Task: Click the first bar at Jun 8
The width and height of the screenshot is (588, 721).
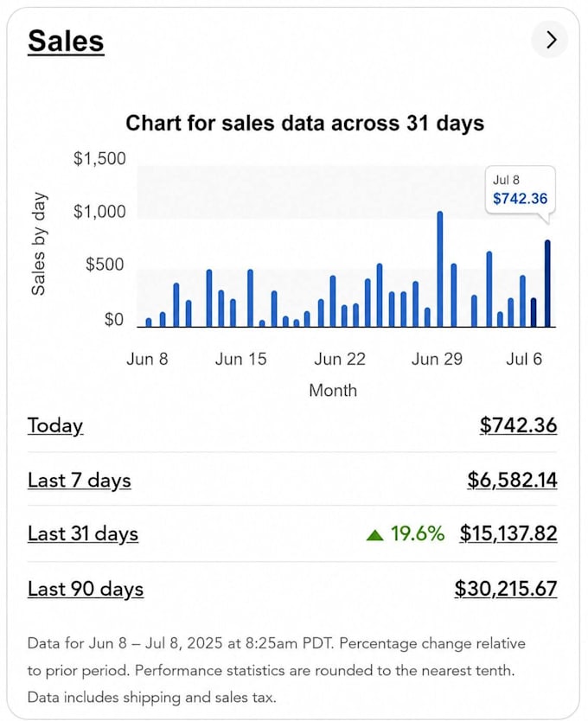Action: [149, 322]
